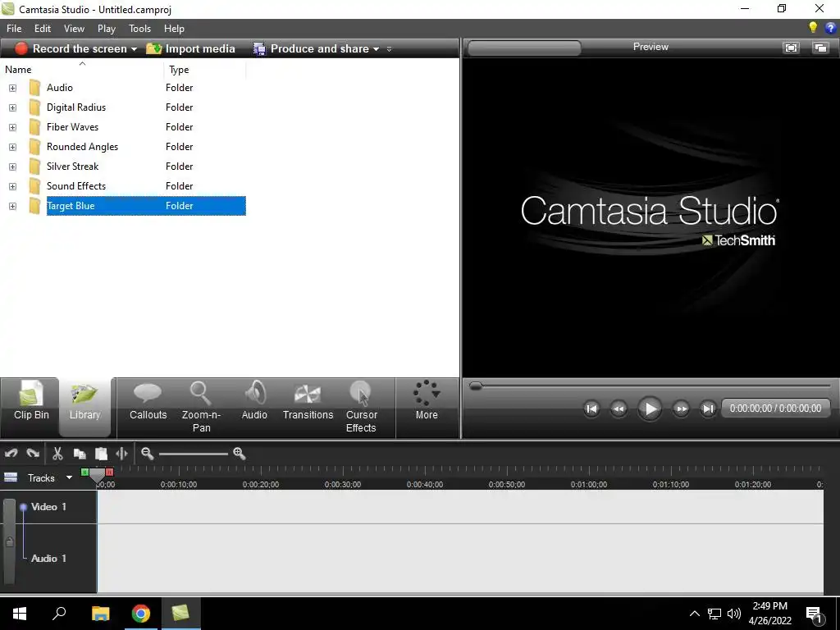Open the Audio tool tab

pyautogui.click(x=254, y=402)
